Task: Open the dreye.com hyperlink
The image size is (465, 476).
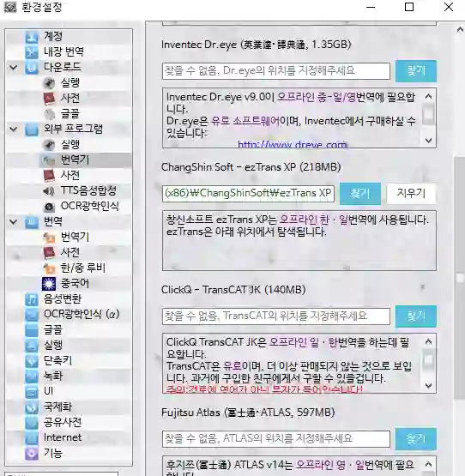Action: [293, 144]
